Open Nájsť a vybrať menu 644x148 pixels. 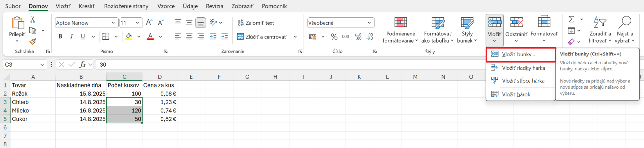coord(625,30)
